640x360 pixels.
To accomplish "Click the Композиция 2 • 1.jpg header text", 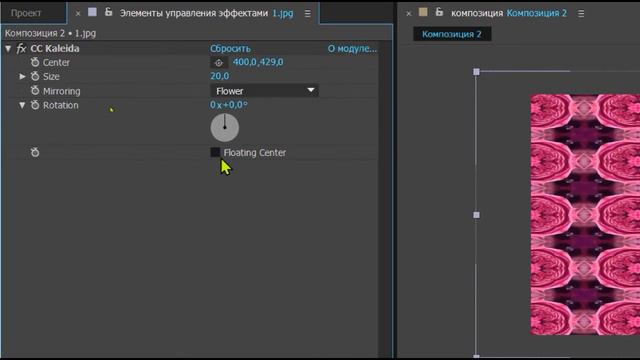I will tap(50, 33).
